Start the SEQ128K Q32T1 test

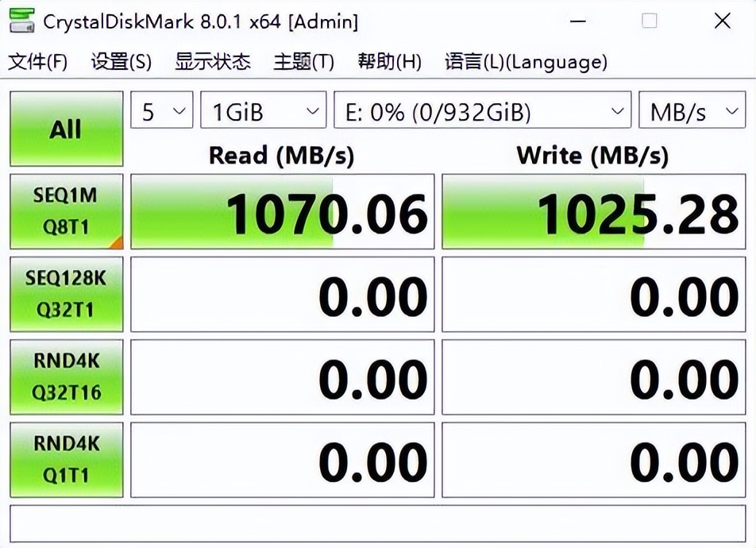(x=66, y=294)
